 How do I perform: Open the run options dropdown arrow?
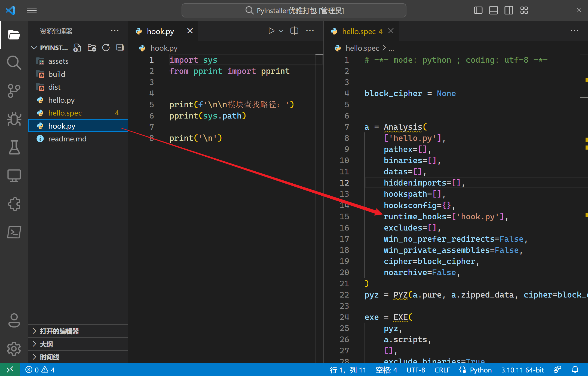tap(281, 31)
